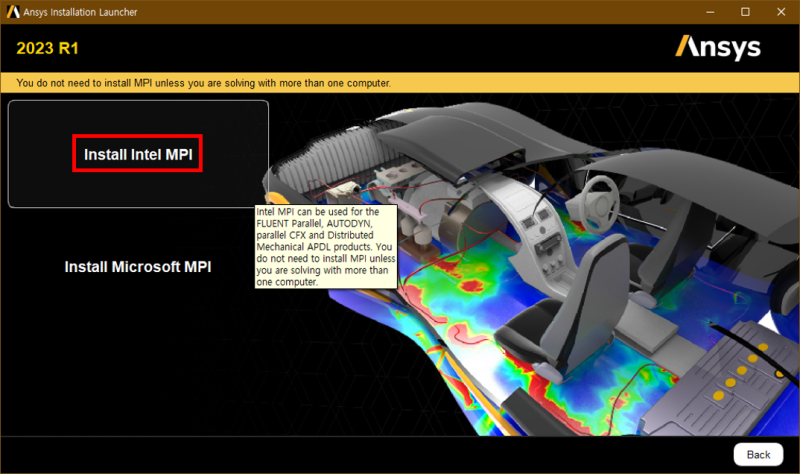The image size is (800, 474).
Task: Click the 2023 R1 version text
Action: [47, 48]
